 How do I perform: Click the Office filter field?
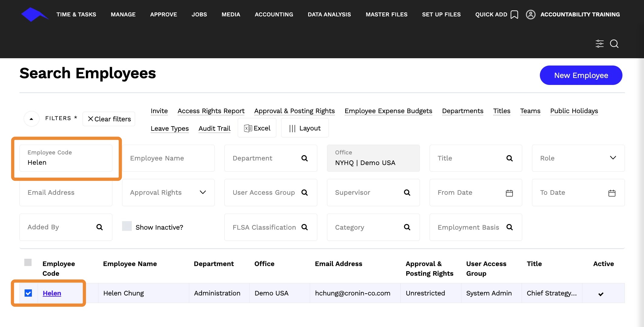pyautogui.click(x=373, y=158)
